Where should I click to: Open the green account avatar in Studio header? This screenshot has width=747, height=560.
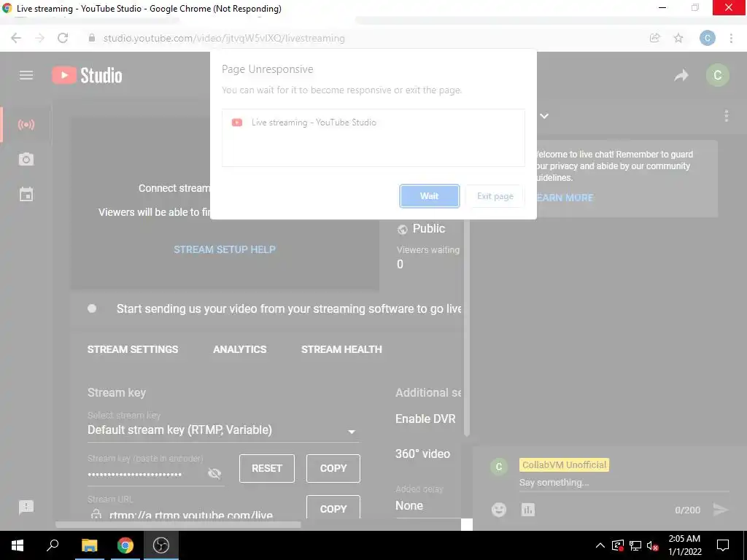click(718, 75)
